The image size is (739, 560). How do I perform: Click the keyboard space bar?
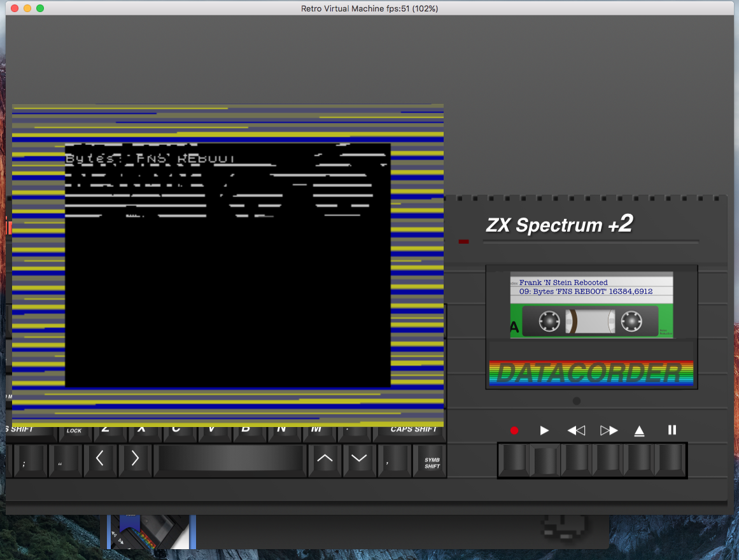pos(230,459)
